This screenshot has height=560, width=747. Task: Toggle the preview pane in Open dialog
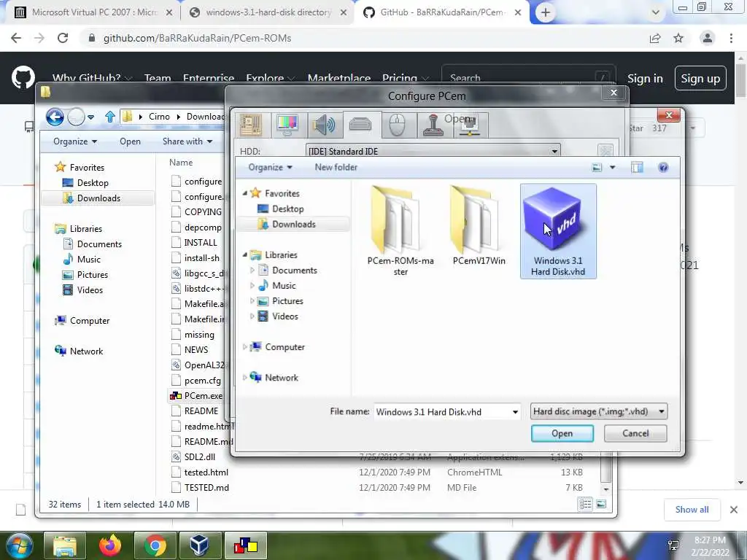tap(637, 167)
